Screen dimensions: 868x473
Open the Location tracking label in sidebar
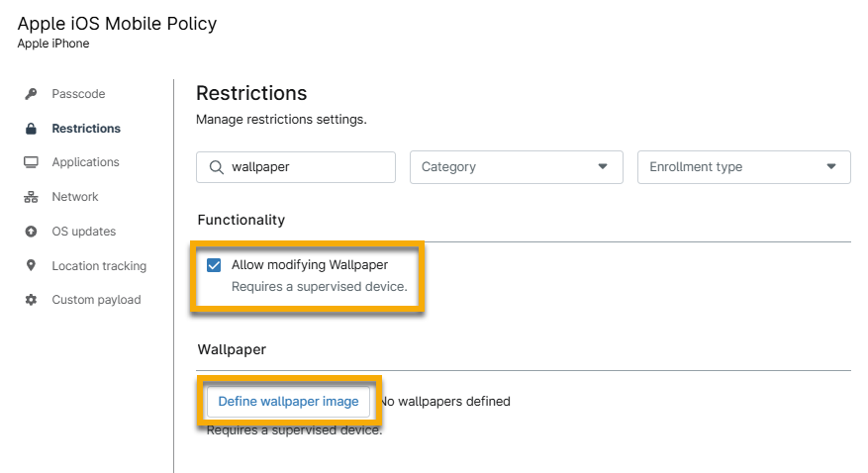(x=99, y=266)
